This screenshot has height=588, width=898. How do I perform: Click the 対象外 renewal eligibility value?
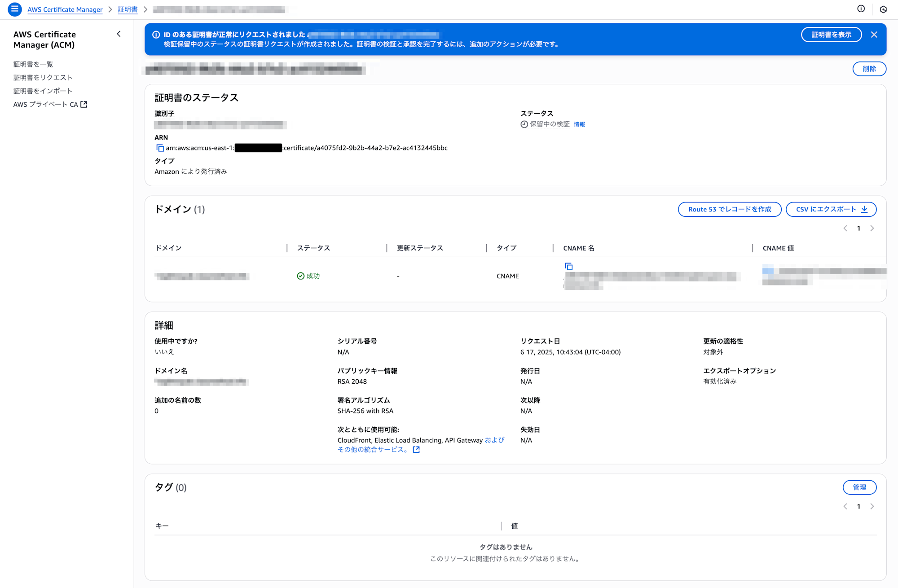click(713, 352)
